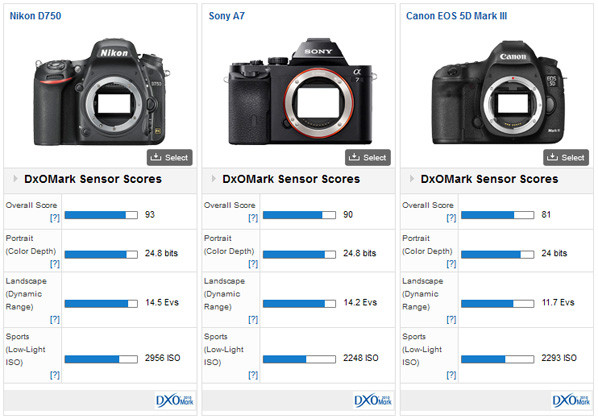598x419 pixels.
Task: Click the Sony 2248 ISO value
Action: pos(361,358)
